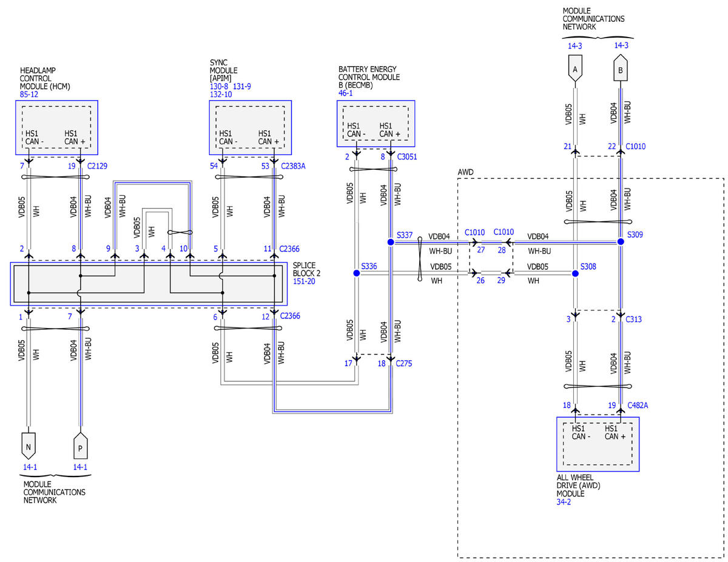The height and width of the screenshot is (562, 728).
Task: Click the 130-8 SYNC module reference
Action: (219, 87)
